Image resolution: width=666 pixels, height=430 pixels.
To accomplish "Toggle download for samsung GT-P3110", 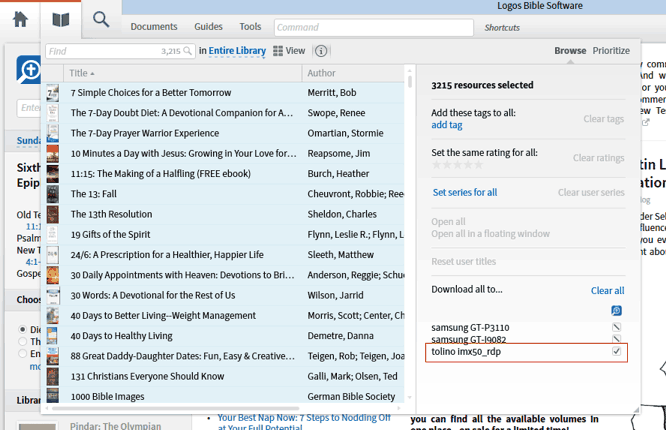I will point(616,327).
